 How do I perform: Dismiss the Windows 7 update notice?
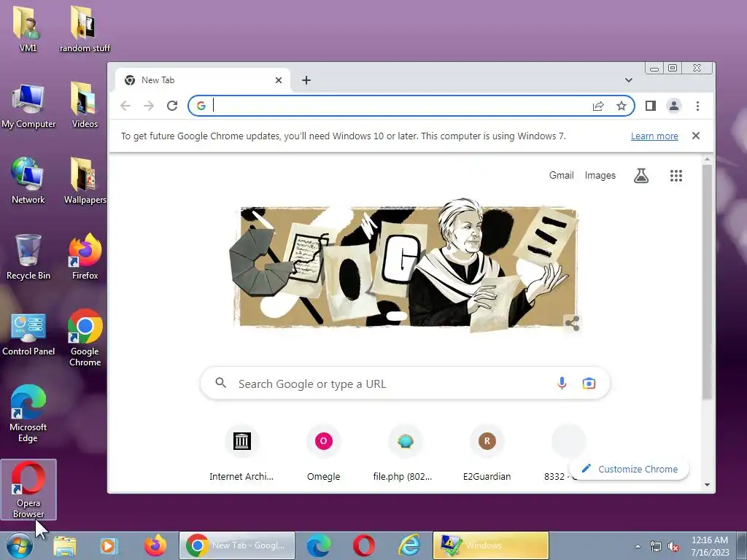(695, 136)
